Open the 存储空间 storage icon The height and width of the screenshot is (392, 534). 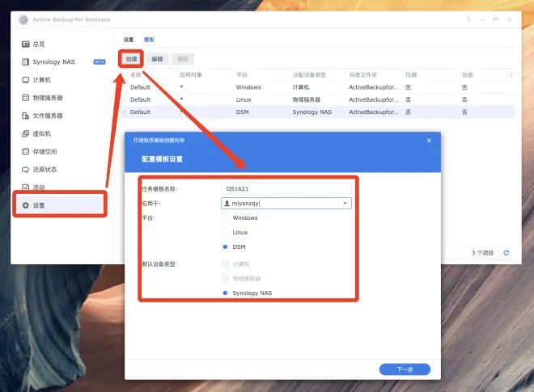point(26,151)
